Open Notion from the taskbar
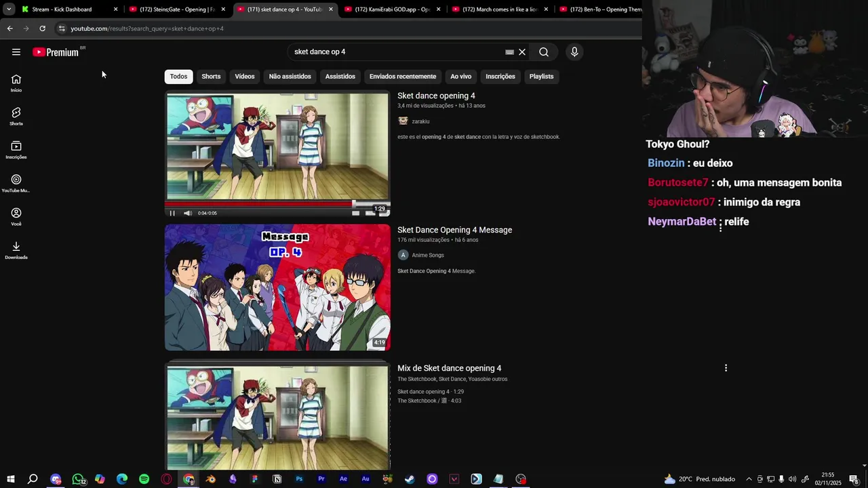This screenshot has width=868, height=488. click(277, 479)
